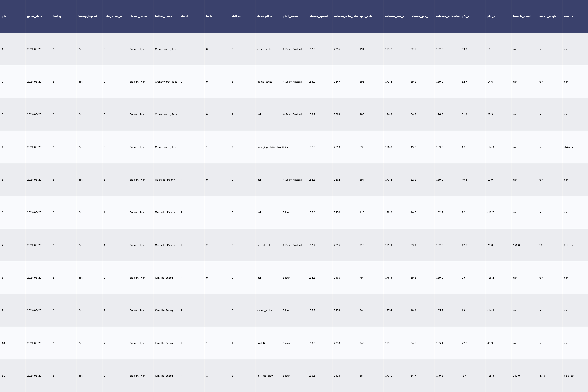Click the events column header
588x392 pixels.
[x=568, y=16]
